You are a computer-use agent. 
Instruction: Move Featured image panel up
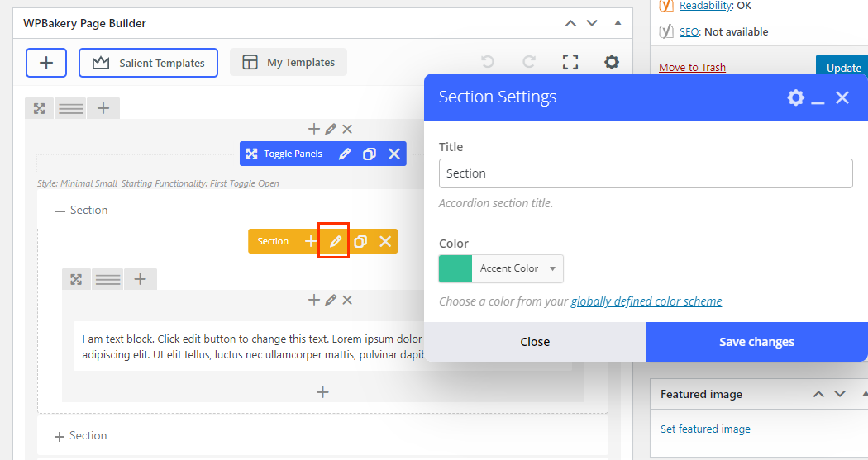coord(818,394)
